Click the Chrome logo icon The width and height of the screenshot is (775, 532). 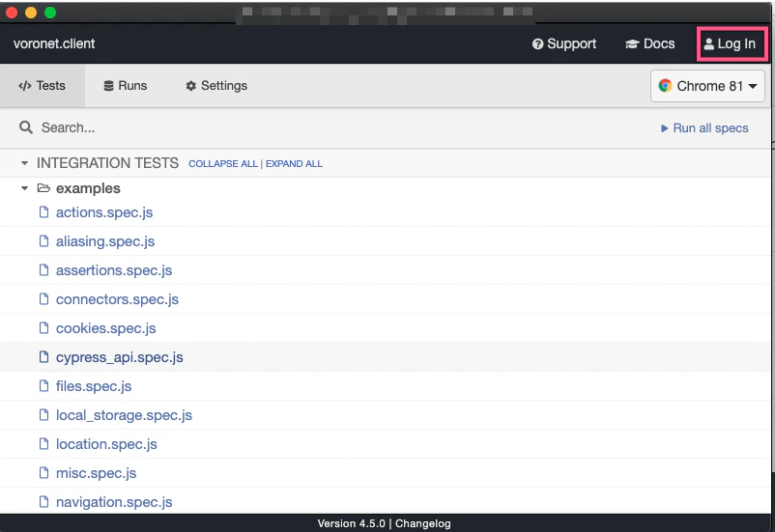point(665,86)
